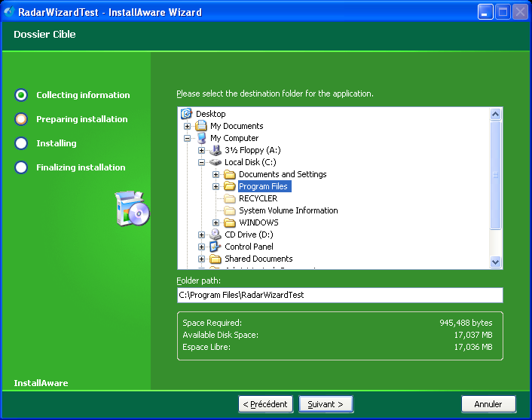532x420 pixels.
Task: Click the System Volume Information folder icon
Action: (230, 211)
